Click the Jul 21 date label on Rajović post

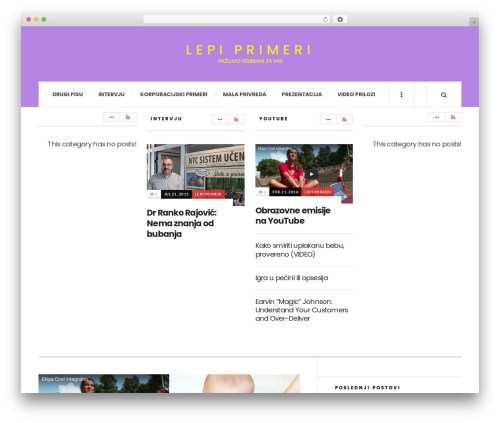(176, 194)
